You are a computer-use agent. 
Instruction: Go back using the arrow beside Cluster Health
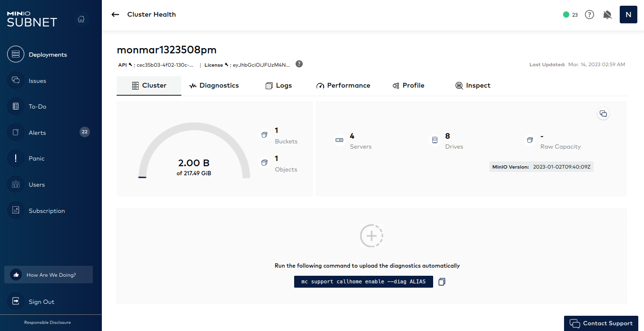[115, 15]
